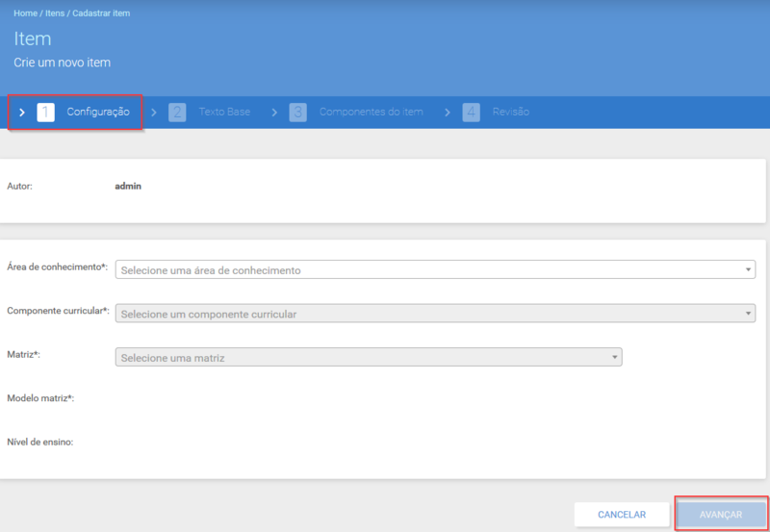Go to Itens in the breadcrumb
This screenshot has height=532, width=770.
tap(55, 13)
